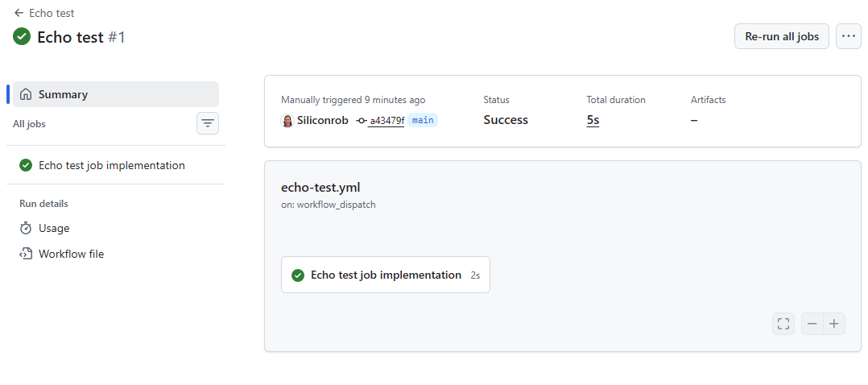Click the main branch label
Viewport: 868px width, 385px height.
coord(423,120)
